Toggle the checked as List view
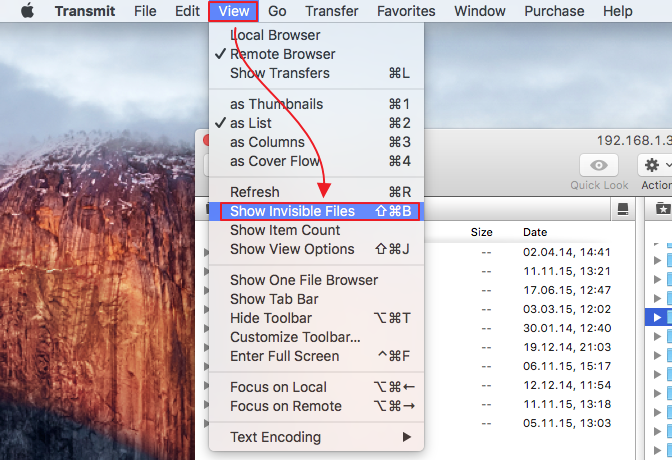This screenshot has height=460, width=672. [316, 123]
